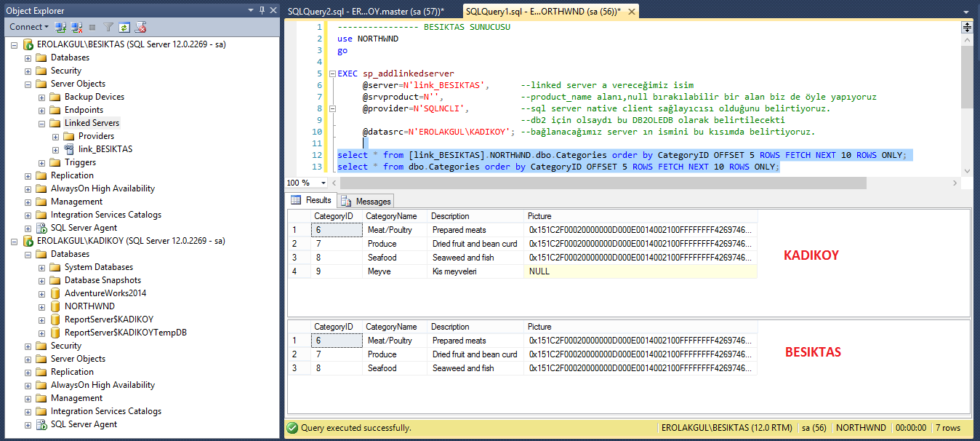Click the Filter funnel icon
The image size is (980, 441).
[x=108, y=27]
